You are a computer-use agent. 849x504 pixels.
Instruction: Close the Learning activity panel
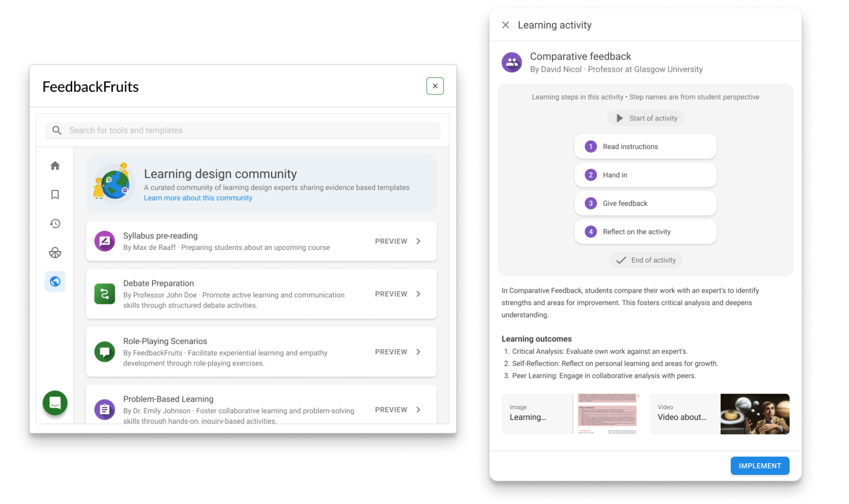point(506,25)
